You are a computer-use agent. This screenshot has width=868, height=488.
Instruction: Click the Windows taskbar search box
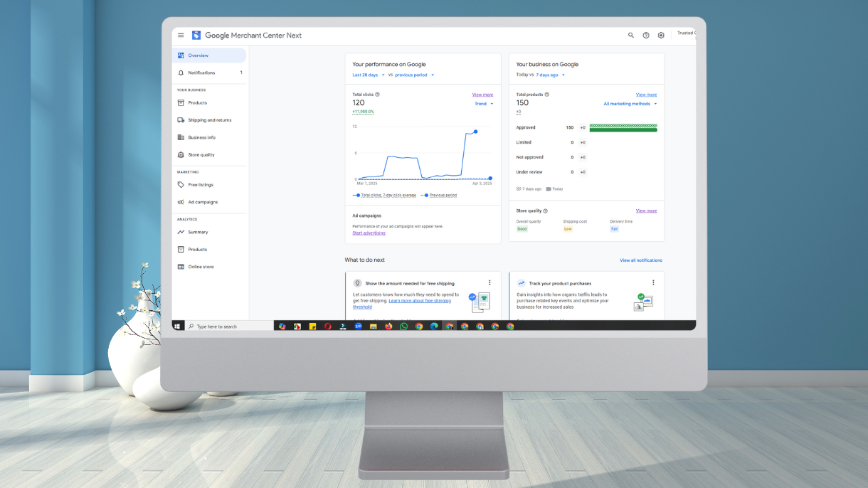pos(229,327)
